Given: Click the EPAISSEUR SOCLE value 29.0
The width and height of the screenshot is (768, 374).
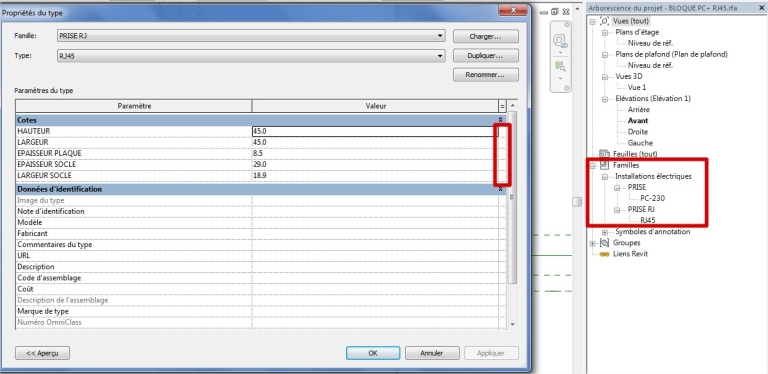Looking at the screenshot, I should click(375, 164).
